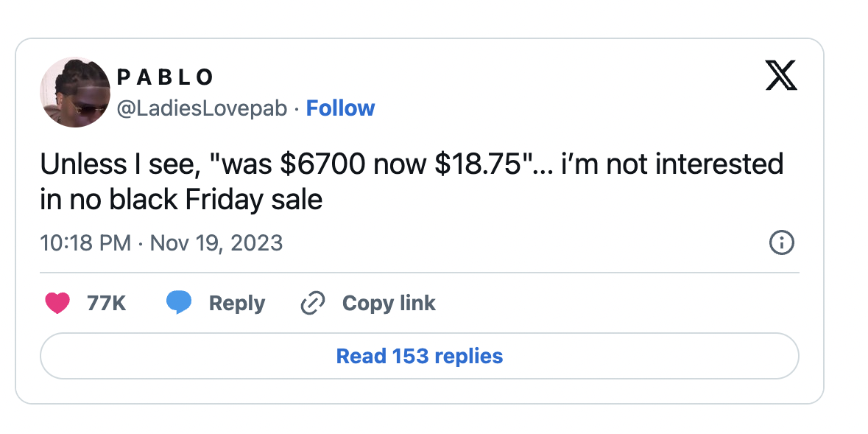Click the Nov 19, 2023 date text
Image resolution: width=868 pixels, height=434 pixels.
click(216, 243)
